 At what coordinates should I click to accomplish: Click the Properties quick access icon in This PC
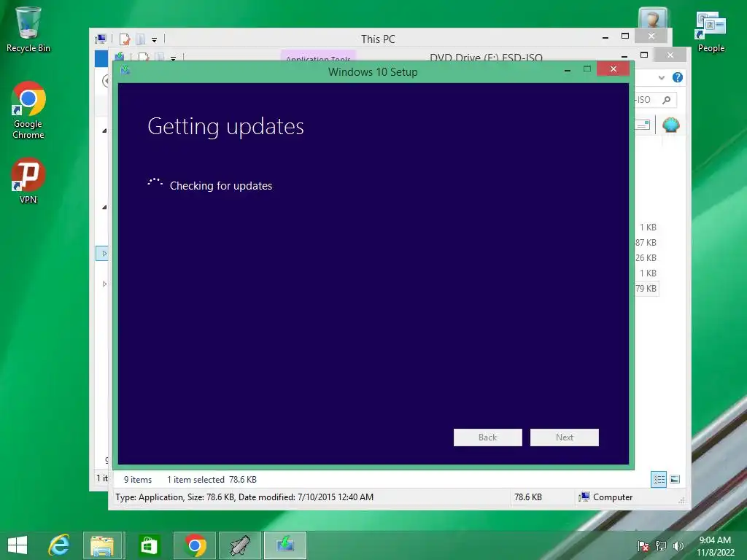125,39
